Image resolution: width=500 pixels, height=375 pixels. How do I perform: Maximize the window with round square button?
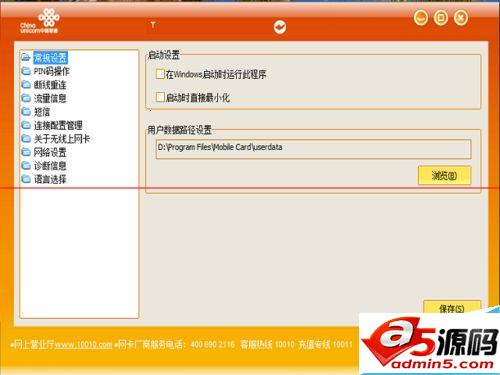click(x=441, y=17)
